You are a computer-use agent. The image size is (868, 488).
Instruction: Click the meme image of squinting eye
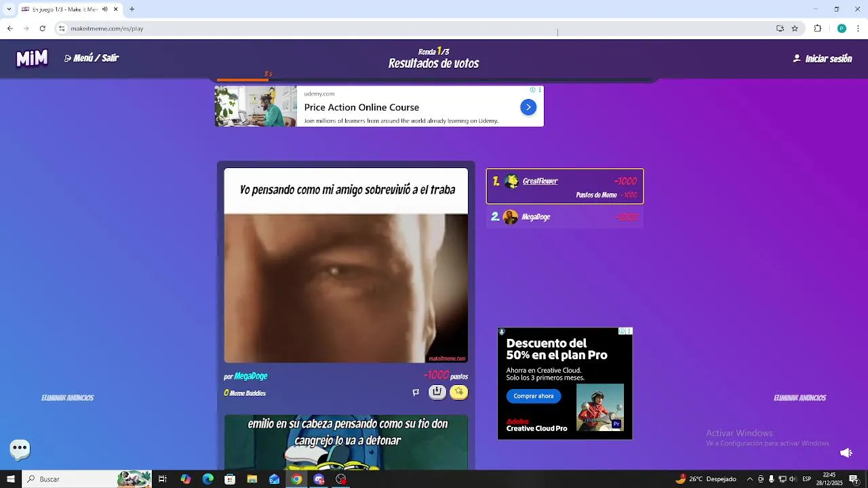click(346, 288)
